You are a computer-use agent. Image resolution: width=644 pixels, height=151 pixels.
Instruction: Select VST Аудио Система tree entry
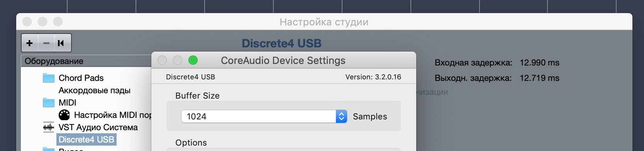click(98, 127)
